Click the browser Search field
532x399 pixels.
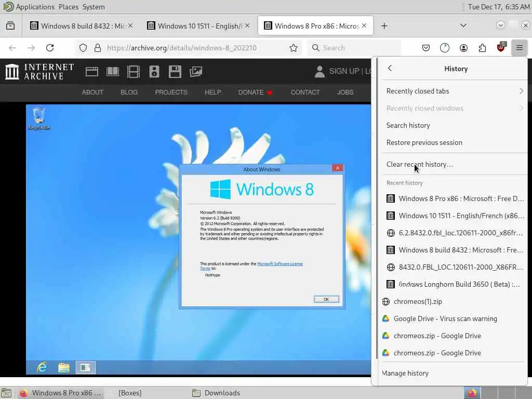354,48
